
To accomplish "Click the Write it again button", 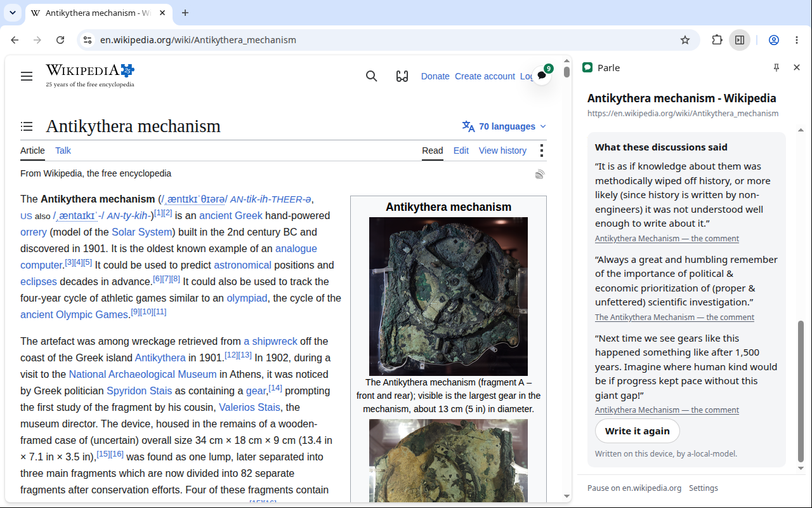I will tap(637, 431).
